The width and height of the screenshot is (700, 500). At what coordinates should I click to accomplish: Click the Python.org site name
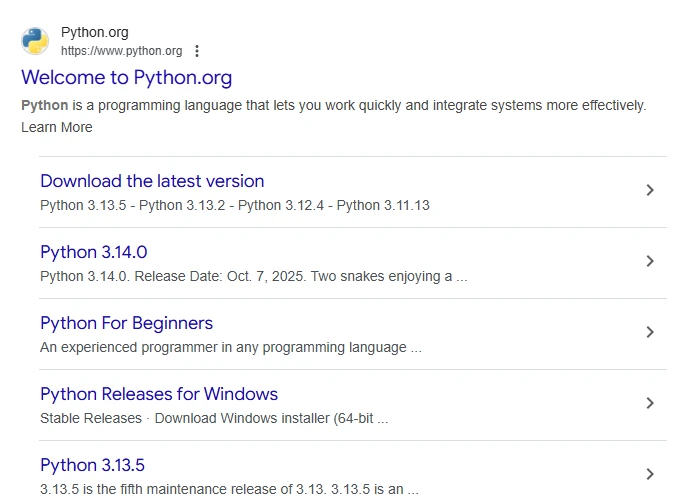click(x=95, y=32)
